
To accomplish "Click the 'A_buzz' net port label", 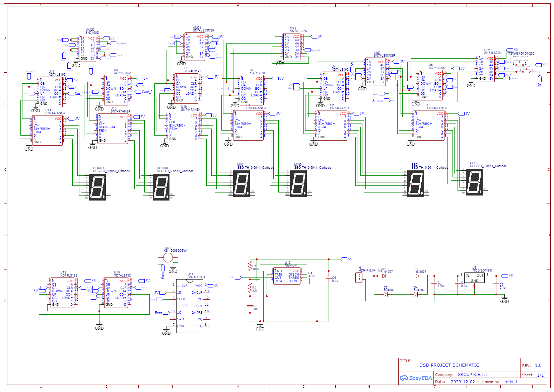I will tap(378, 100).
